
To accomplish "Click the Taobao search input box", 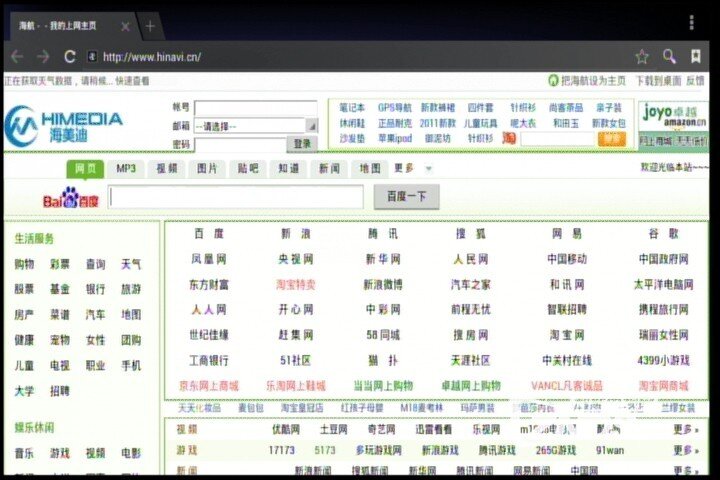I will tap(557, 138).
